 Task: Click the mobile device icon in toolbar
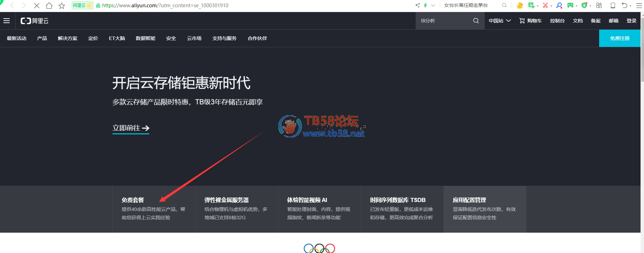pyautogui.click(x=613, y=6)
